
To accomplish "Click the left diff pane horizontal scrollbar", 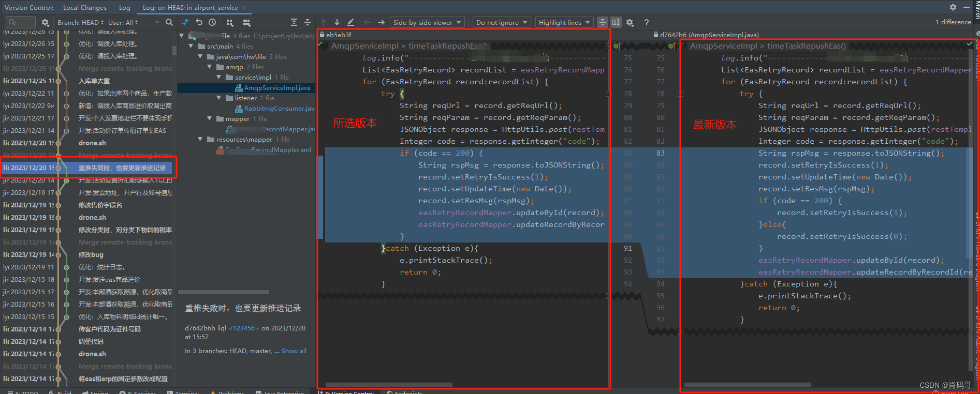I will pyautogui.click(x=389, y=385).
